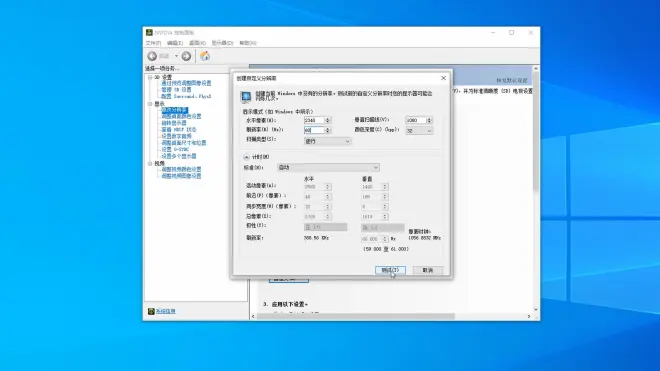Click the 水平像素 input field
The image size is (660, 371).
point(314,120)
